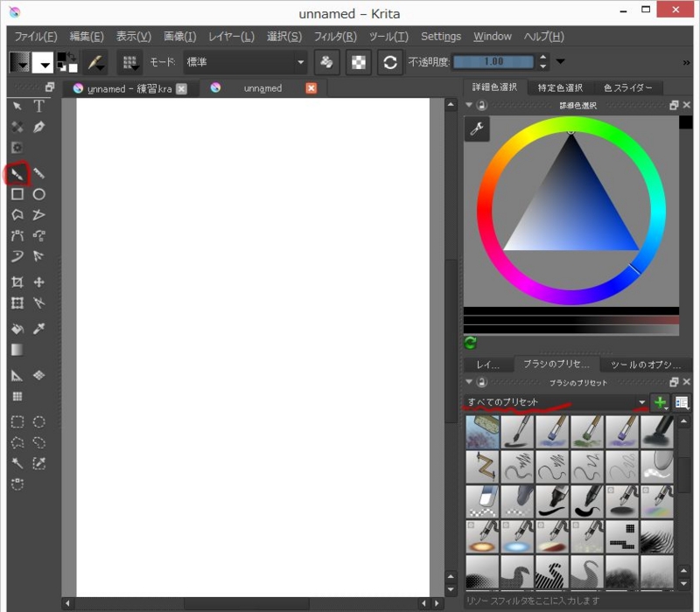Screen dimensions: 700x612
Task: Toggle the eraser mode button
Action: pos(326,62)
